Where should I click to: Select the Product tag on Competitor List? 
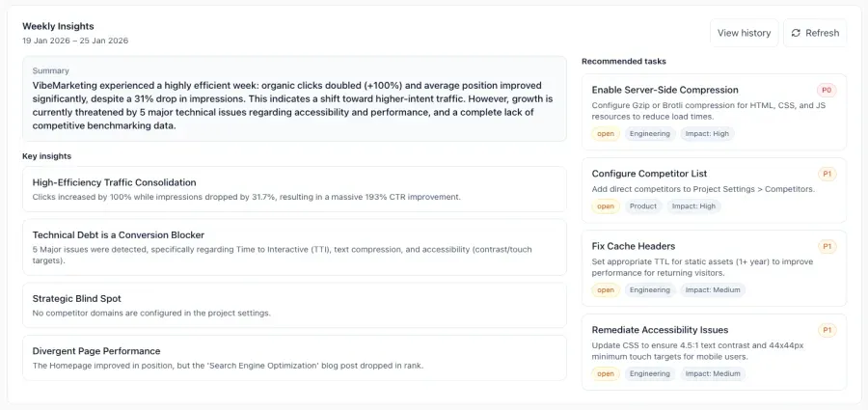pyautogui.click(x=643, y=206)
